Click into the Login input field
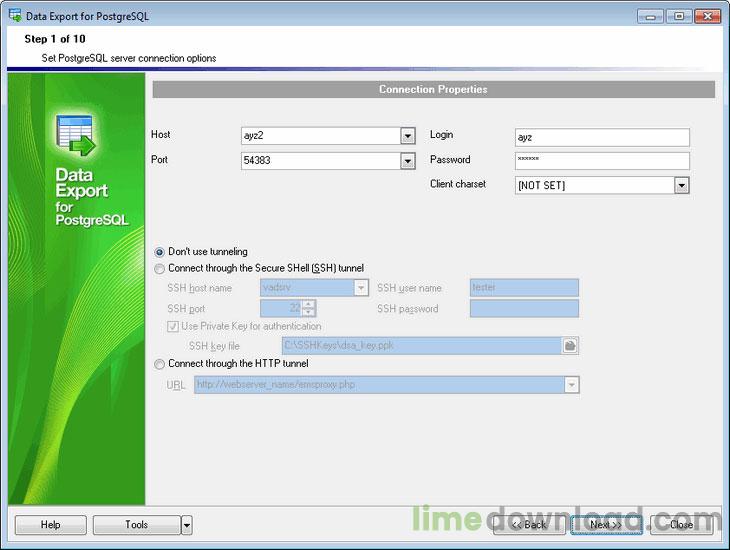730x550 pixels. [x=601, y=137]
